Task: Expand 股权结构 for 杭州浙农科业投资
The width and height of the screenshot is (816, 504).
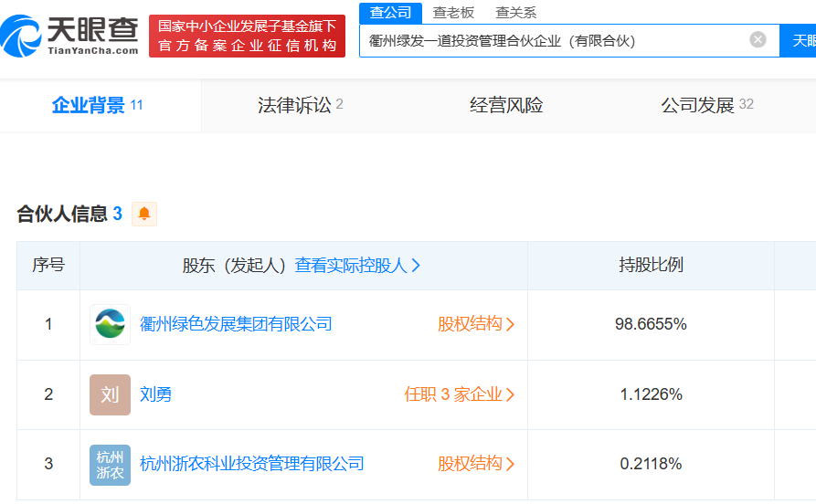Action: pyautogui.click(x=476, y=464)
